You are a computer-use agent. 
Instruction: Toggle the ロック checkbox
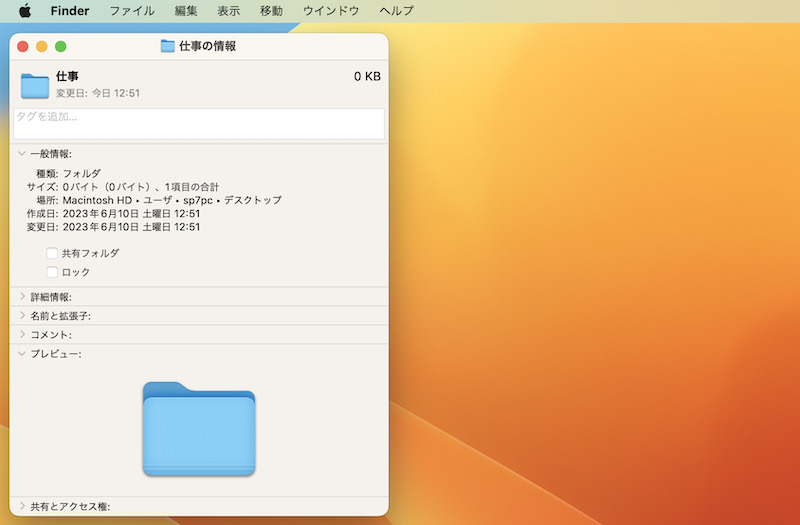coord(52,272)
